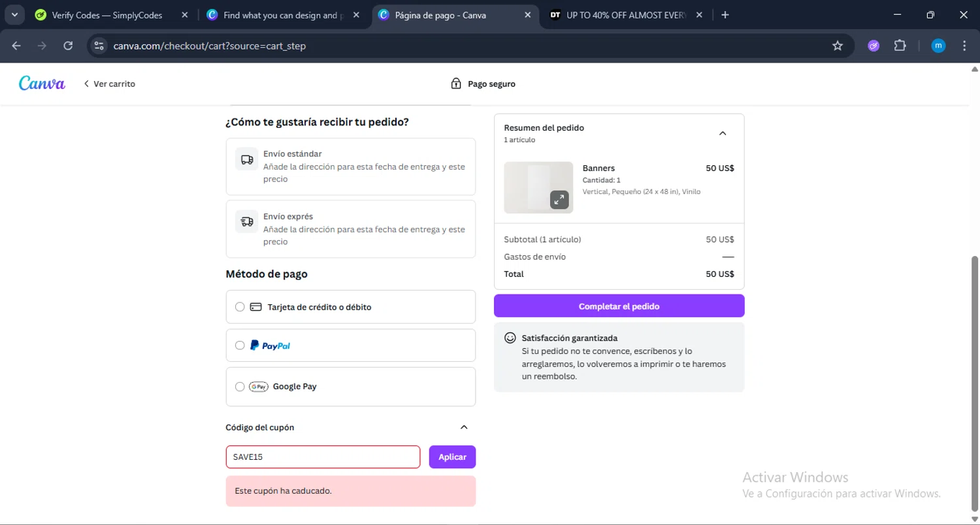Screen dimensions: 980x525
Task: Close the UP TO 40% OFF tab
Action: [x=700, y=15]
